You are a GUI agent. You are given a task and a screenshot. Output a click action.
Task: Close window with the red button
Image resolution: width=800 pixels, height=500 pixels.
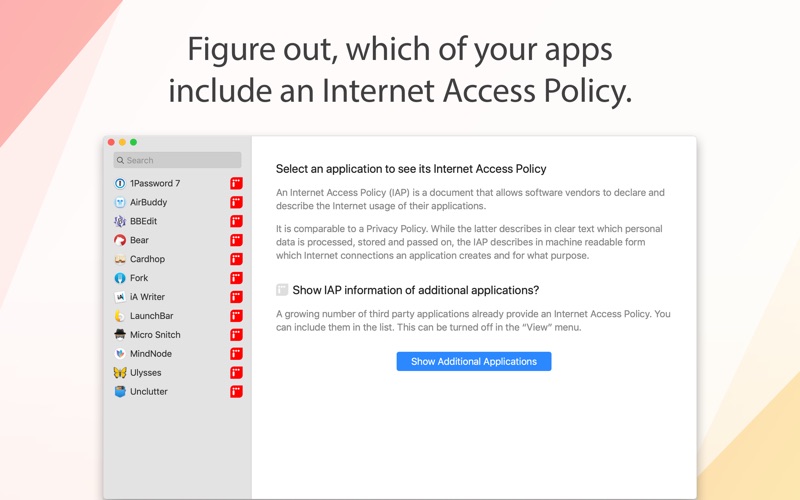pyautogui.click(x=111, y=142)
